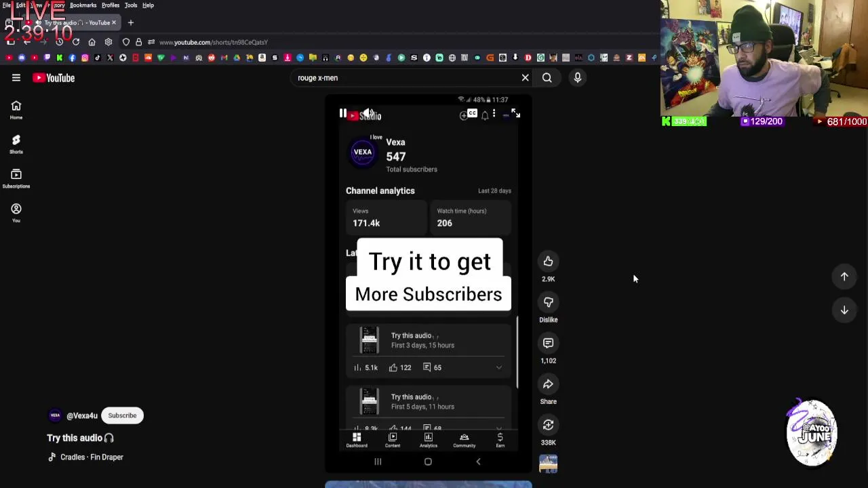The image size is (868, 488).
Task: Open the Reddit bookmark
Action: [x=212, y=58]
